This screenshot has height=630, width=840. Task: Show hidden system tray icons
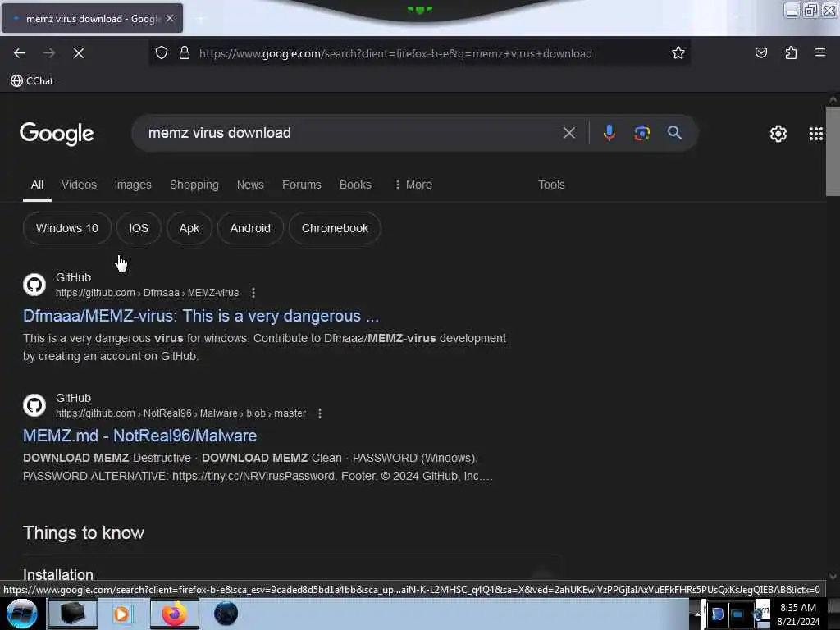697,614
